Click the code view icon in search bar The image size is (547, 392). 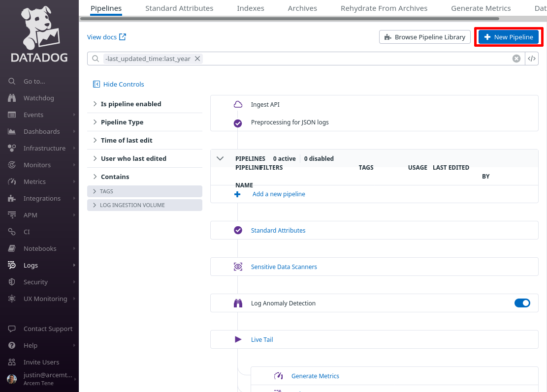click(532, 59)
